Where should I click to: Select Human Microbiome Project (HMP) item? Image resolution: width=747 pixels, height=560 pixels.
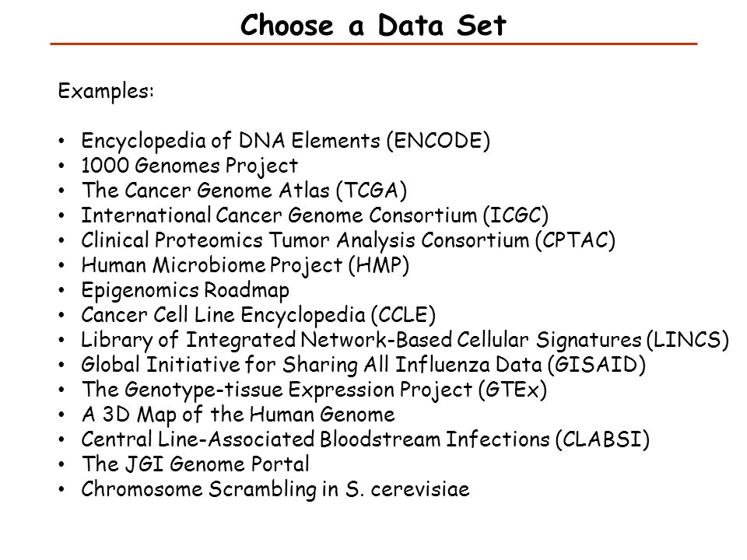(245, 266)
